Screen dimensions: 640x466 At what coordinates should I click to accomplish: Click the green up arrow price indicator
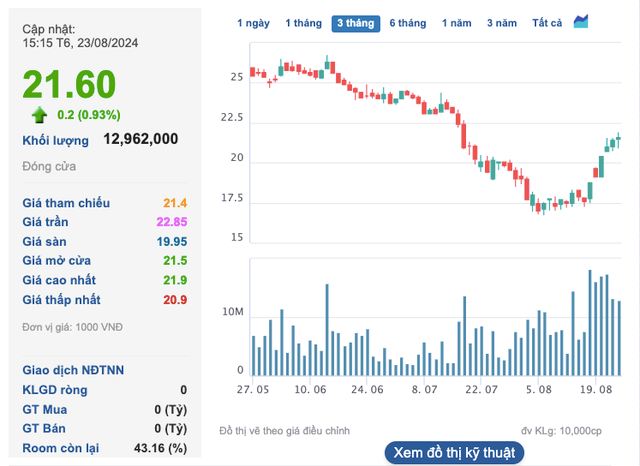pos(40,114)
